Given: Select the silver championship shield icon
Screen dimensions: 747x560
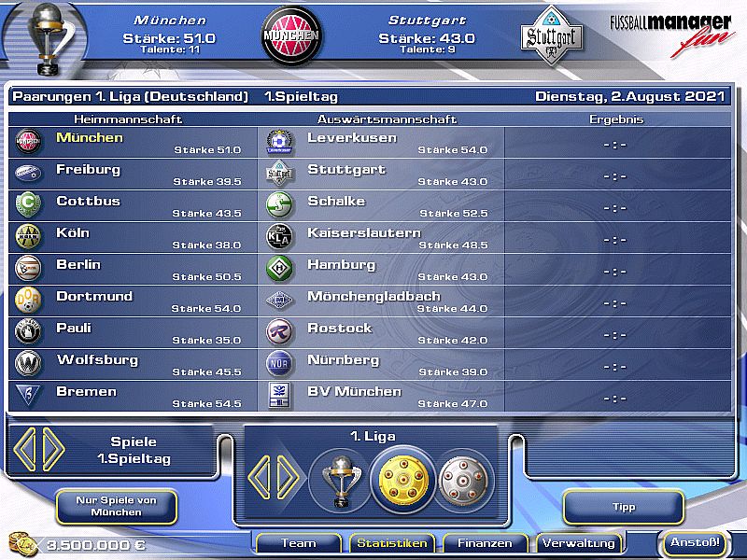Looking at the screenshot, I should point(464,480).
